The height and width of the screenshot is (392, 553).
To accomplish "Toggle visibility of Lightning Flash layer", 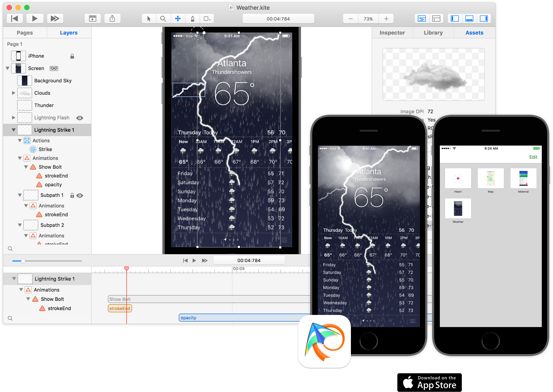I will tap(80, 118).
